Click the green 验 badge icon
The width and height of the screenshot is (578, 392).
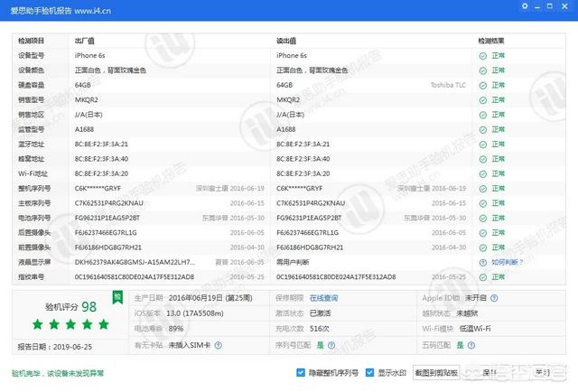(x=117, y=296)
